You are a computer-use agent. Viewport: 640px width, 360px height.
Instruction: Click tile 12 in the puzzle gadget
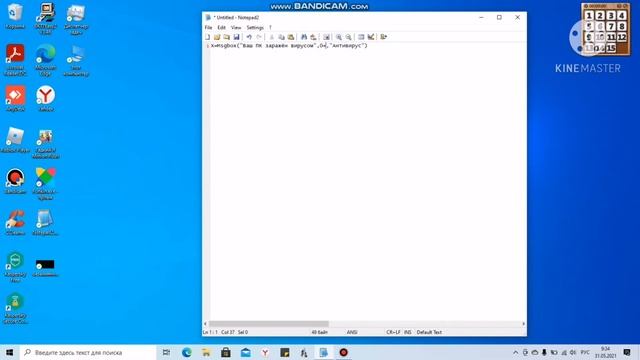(622, 37)
